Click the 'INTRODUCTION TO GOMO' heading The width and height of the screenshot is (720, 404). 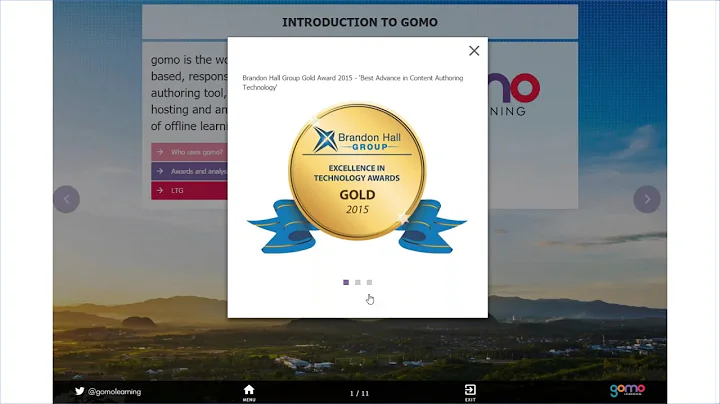pos(360,22)
